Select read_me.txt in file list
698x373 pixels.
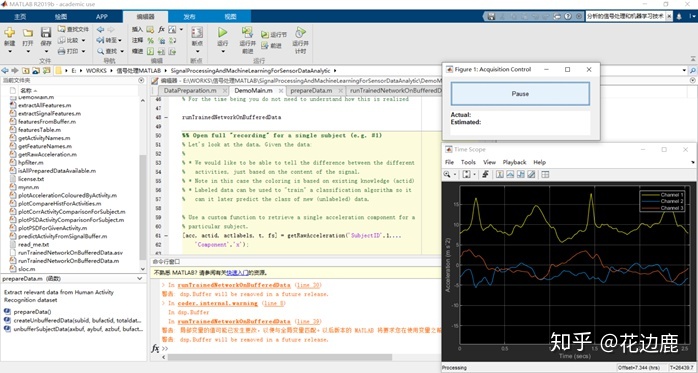(33, 244)
